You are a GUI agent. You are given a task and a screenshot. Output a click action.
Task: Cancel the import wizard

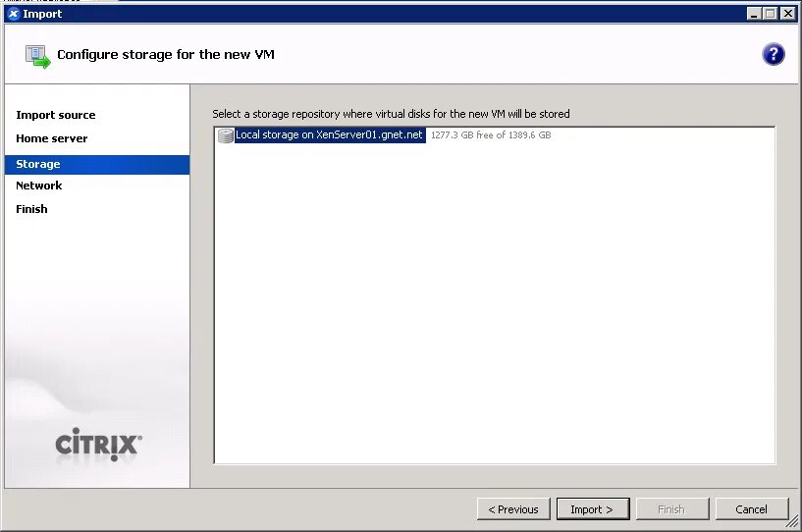(x=752, y=509)
